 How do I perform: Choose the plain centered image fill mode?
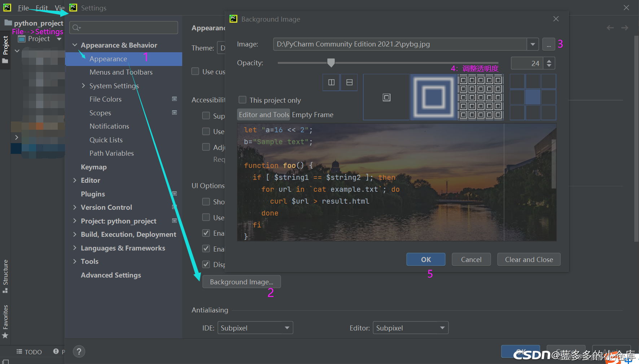(386, 97)
